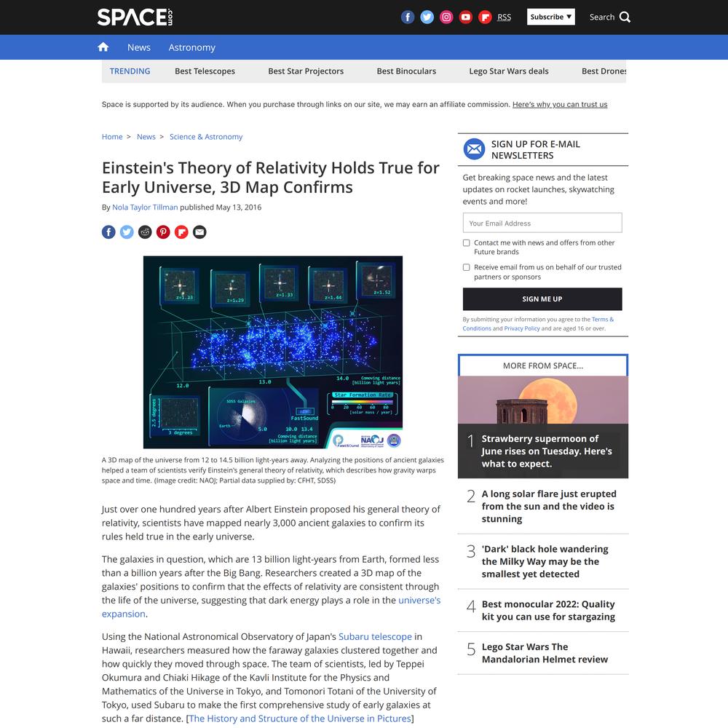
Task: Open the Privacy Policy link
Action: pos(522,328)
